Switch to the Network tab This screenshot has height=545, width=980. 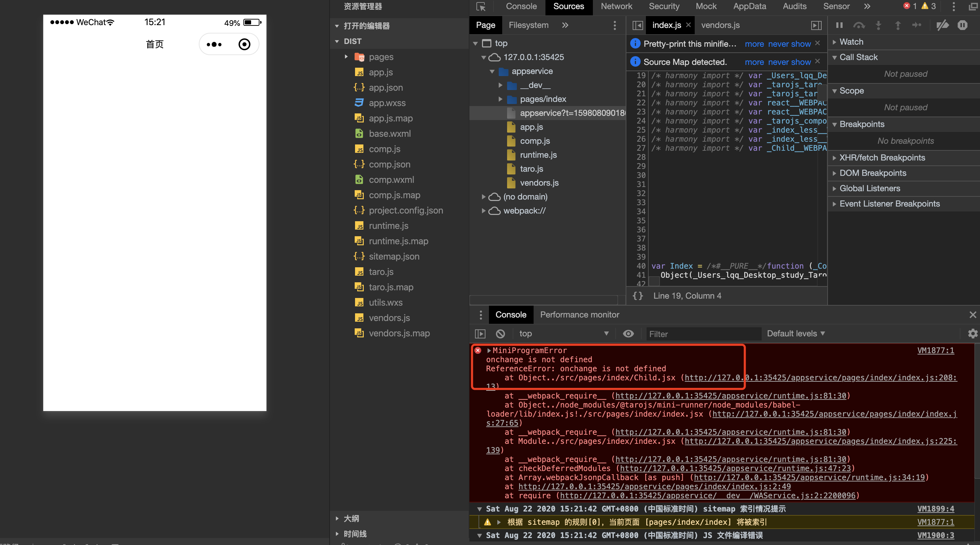coord(616,7)
